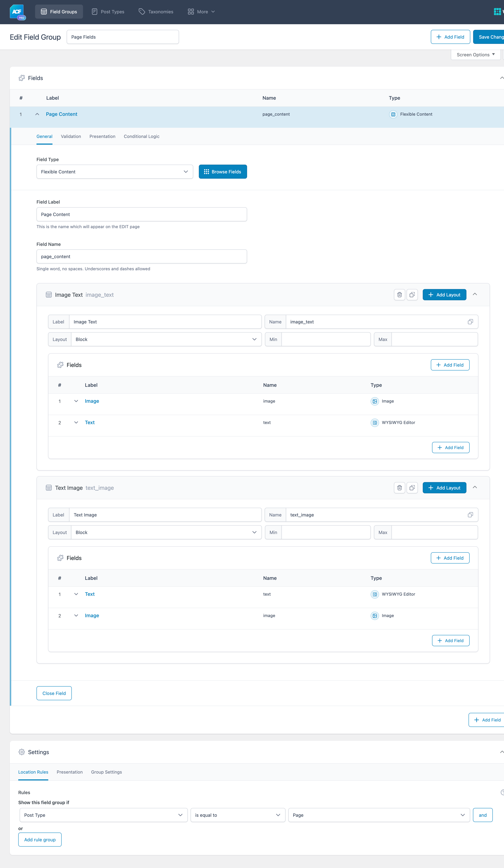Copy the image_text layout name
Screen dimensions: 504x868
pos(470,322)
